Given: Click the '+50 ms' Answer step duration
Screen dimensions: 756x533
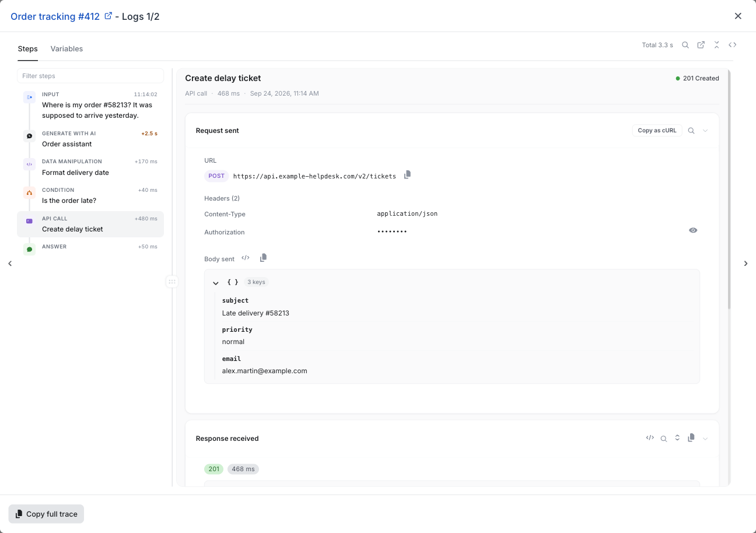Looking at the screenshot, I should click(148, 247).
